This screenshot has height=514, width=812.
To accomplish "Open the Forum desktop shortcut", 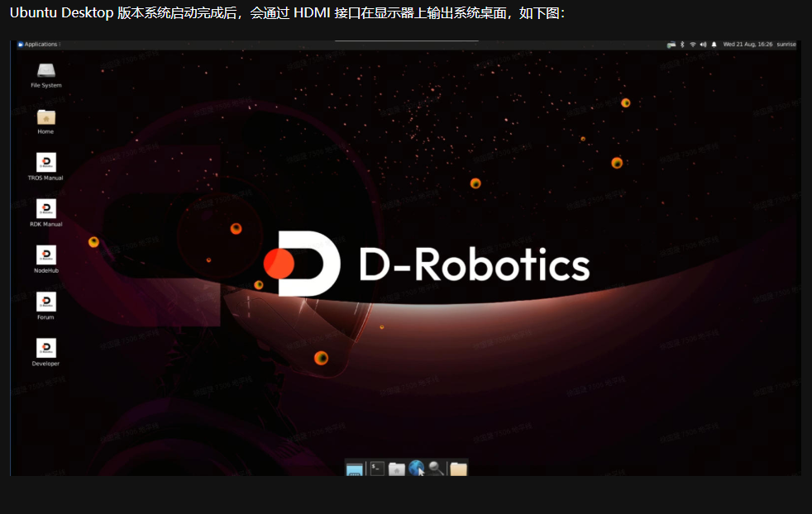I will pyautogui.click(x=45, y=302).
